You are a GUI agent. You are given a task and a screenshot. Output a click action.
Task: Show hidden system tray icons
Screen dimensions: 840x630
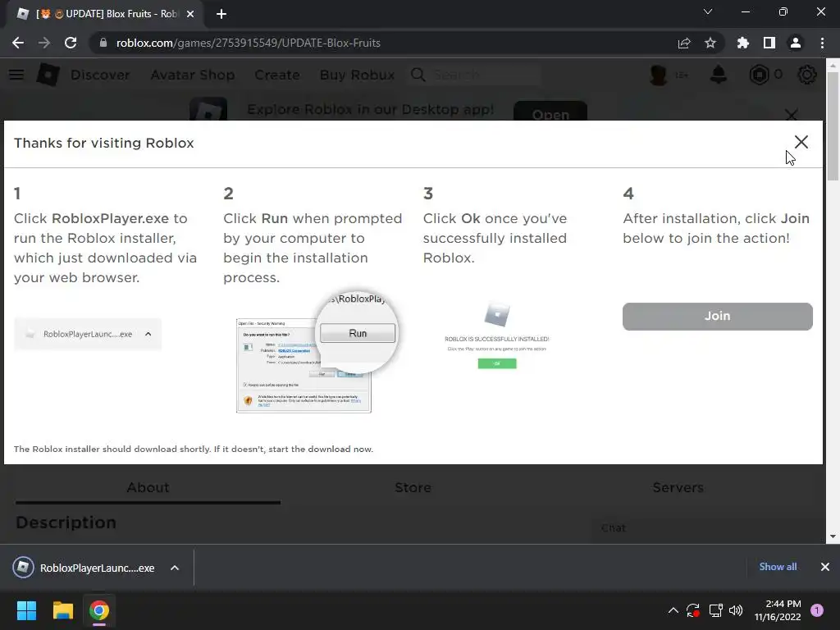(673, 610)
